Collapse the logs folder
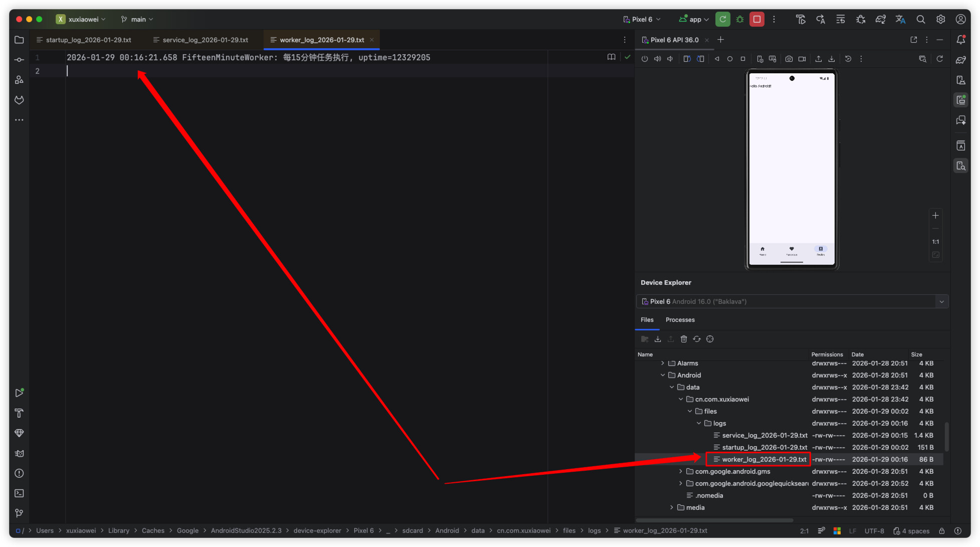980x547 pixels. coord(699,424)
